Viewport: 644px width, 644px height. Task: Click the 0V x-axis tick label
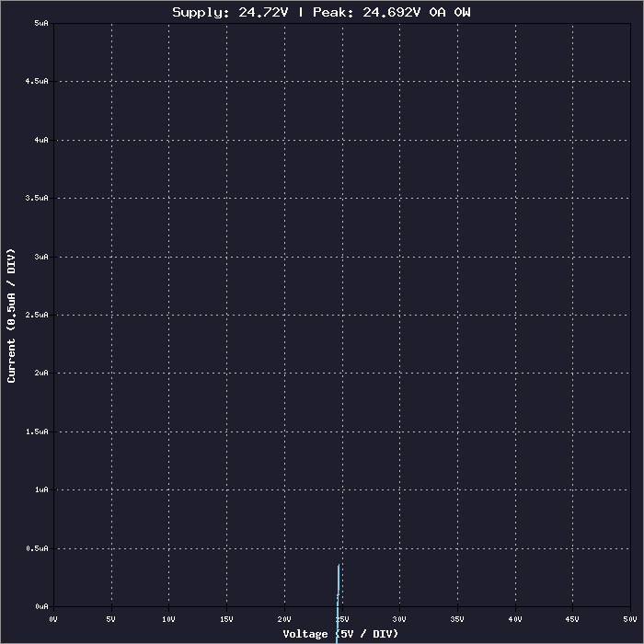point(53,619)
